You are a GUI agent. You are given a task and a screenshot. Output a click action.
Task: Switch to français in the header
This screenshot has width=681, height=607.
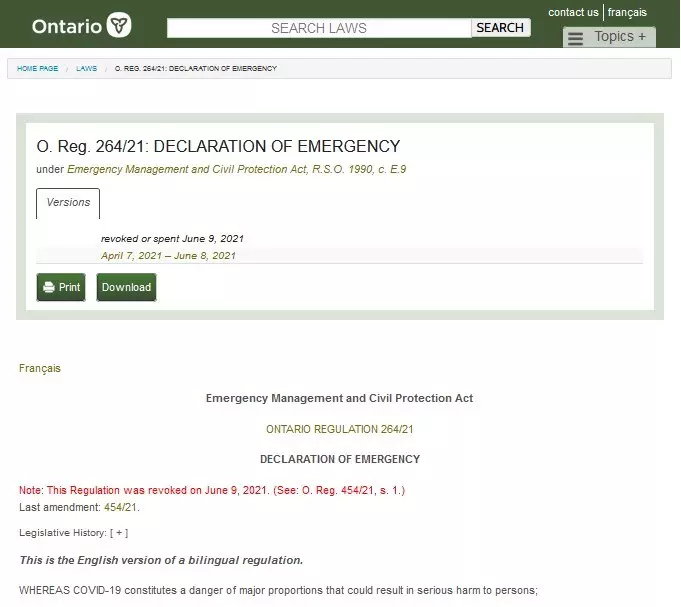tap(627, 12)
